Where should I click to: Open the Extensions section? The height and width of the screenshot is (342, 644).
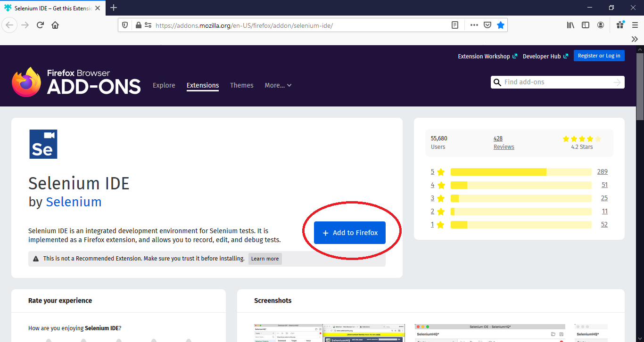point(203,86)
